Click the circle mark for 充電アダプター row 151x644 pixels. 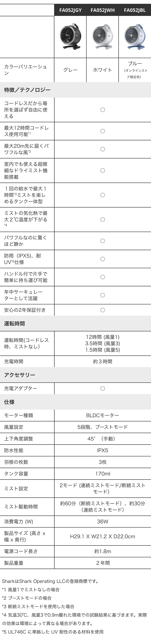click(x=103, y=389)
